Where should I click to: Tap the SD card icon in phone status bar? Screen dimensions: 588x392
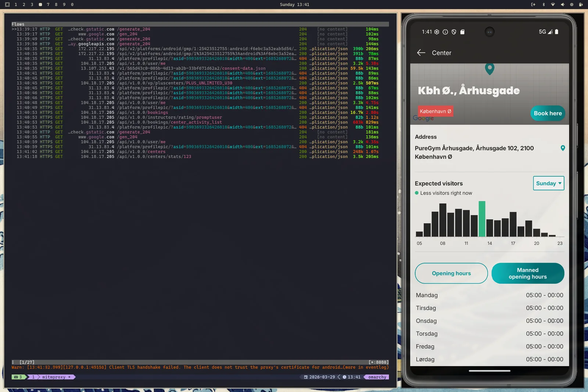point(462,32)
